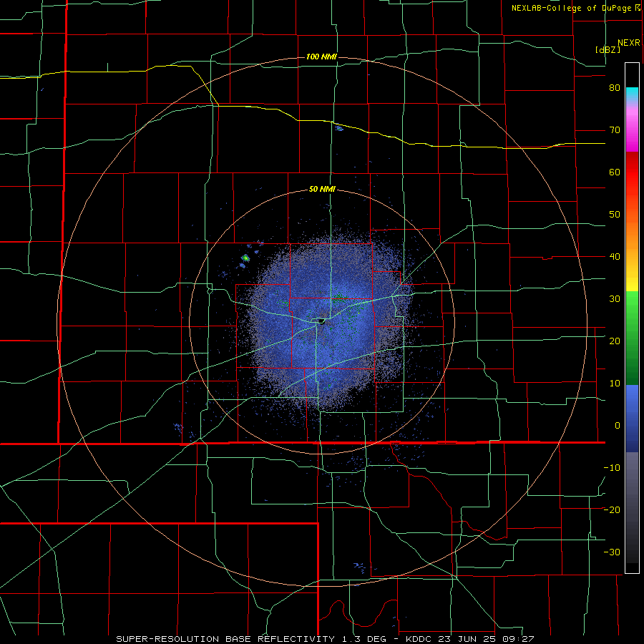Click the cyan segment of the color bar
The height and width of the screenshot is (644, 644).
[632, 95]
